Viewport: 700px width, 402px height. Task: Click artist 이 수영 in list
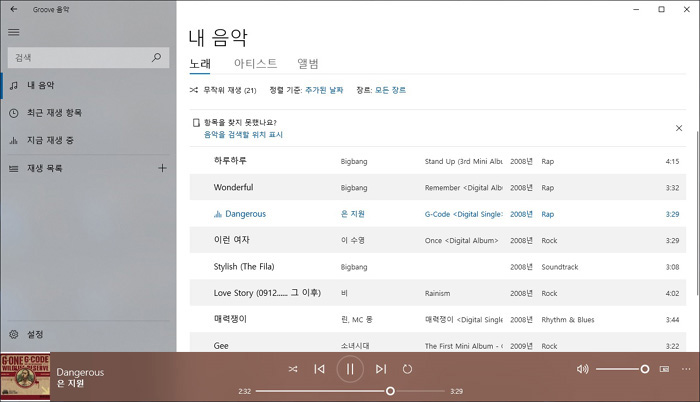353,240
